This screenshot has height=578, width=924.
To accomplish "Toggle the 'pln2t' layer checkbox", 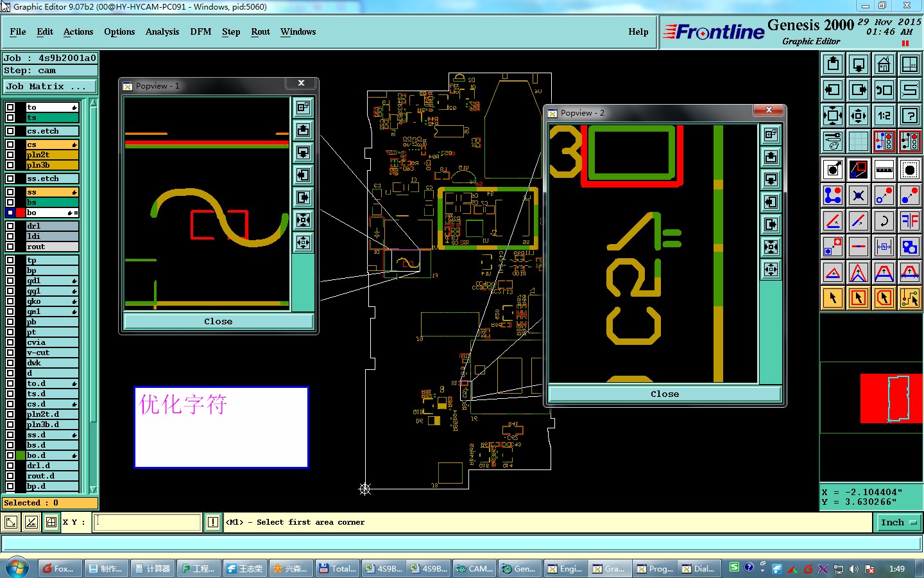I will point(10,155).
